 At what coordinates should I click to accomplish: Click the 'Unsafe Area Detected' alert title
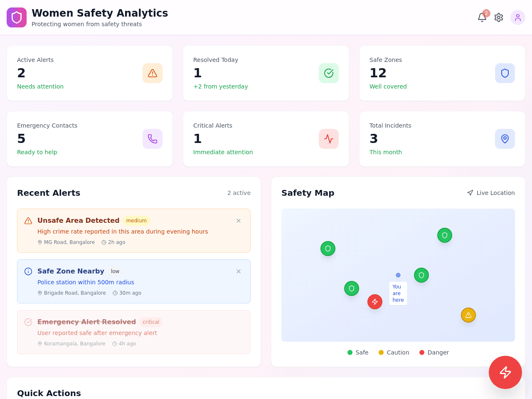[79, 221]
